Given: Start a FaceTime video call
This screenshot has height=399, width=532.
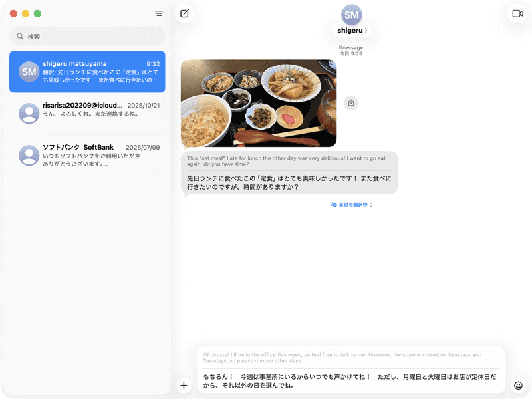Looking at the screenshot, I should [x=518, y=13].
